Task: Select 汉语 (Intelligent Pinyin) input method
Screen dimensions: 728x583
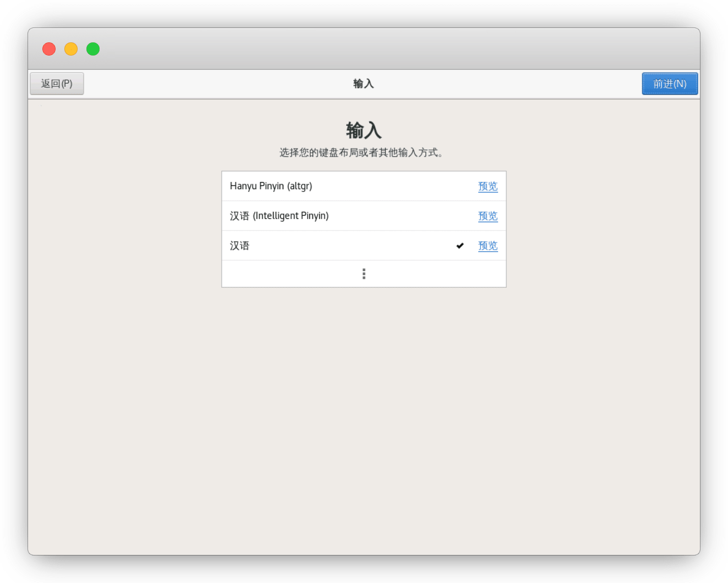Action: (x=279, y=216)
